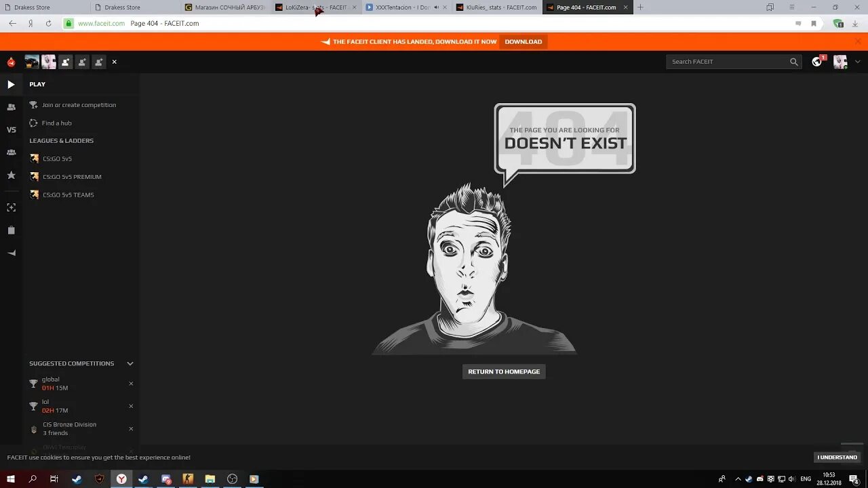868x488 pixels.
Task: Click the search magnifier in Search FACEIT
Action: point(794,62)
